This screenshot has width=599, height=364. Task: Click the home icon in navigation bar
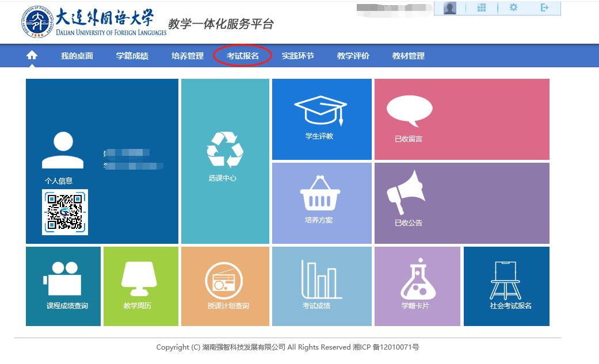click(32, 56)
